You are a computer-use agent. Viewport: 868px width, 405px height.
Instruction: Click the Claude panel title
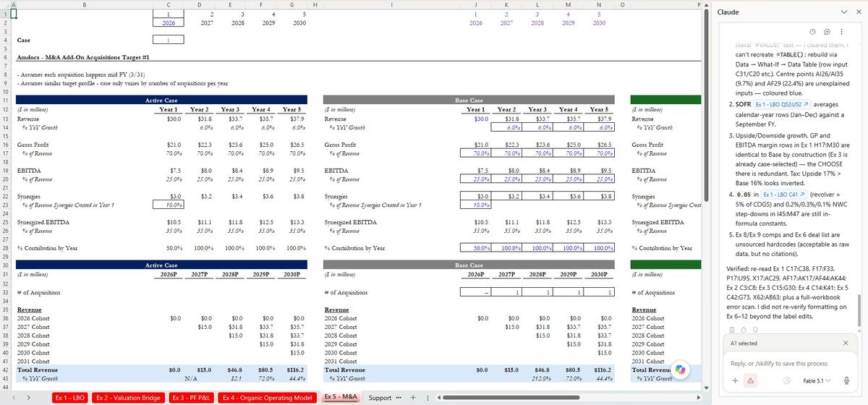[728, 12]
